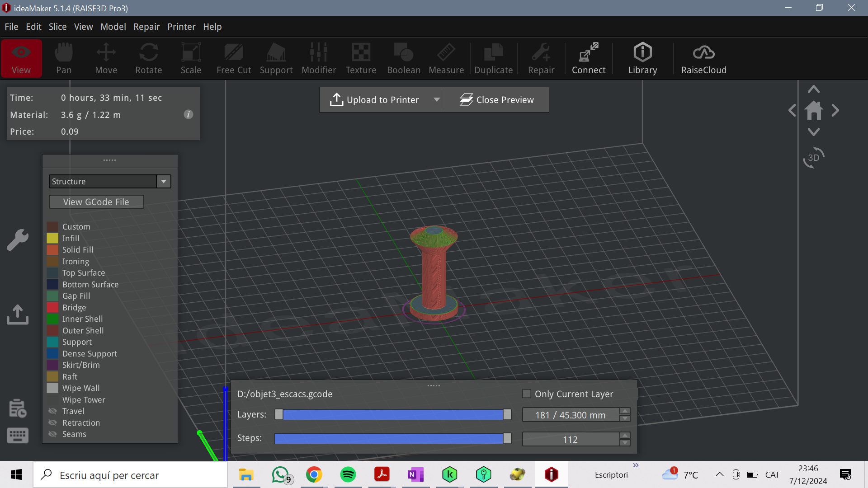Open RaiseCloud
The height and width of the screenshot is (488, 868).
click(704, 59)
